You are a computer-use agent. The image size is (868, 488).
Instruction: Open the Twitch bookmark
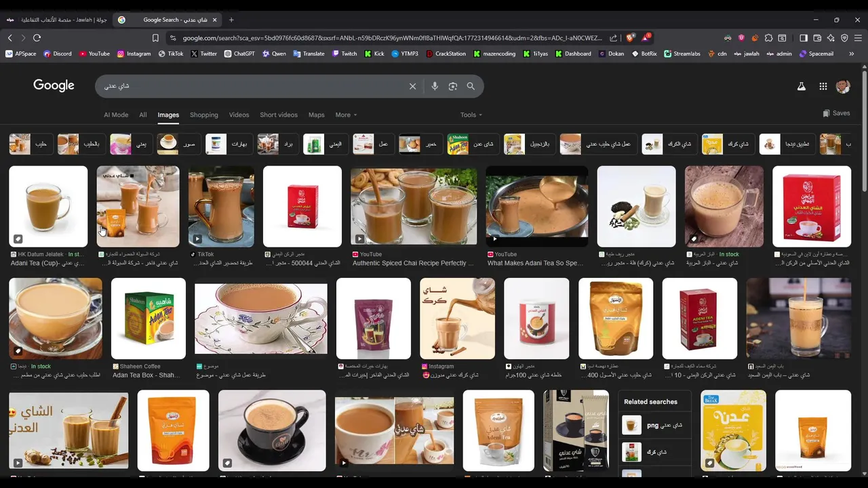344,54
